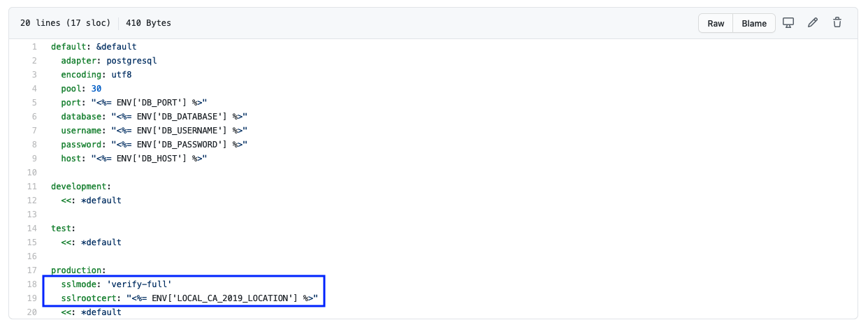The height and width of the screenshot is (327, 868).
Task: Select line number 9
Action: (x=34, y=159)
